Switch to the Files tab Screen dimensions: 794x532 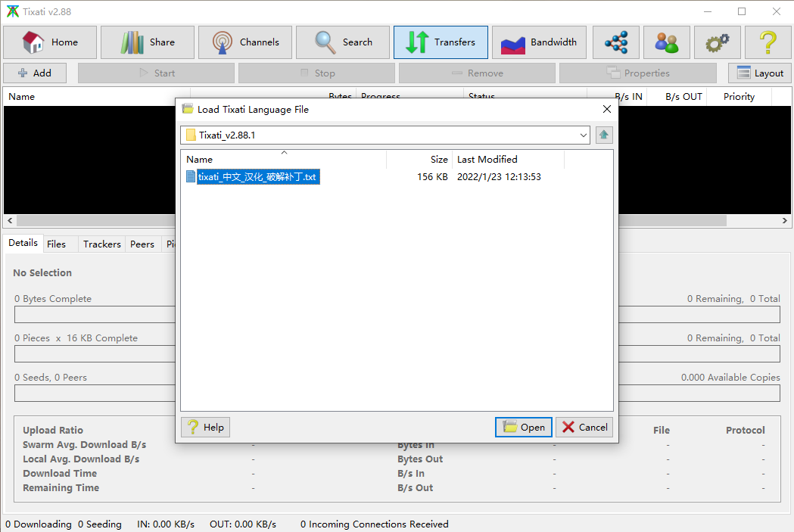[56, 244]
